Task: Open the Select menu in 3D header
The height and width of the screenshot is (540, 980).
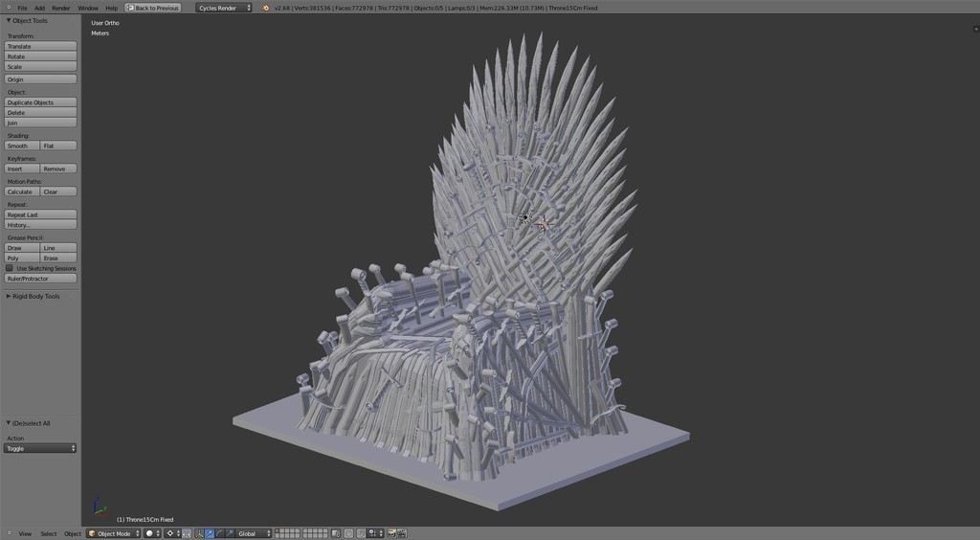Action: (49, 533)
